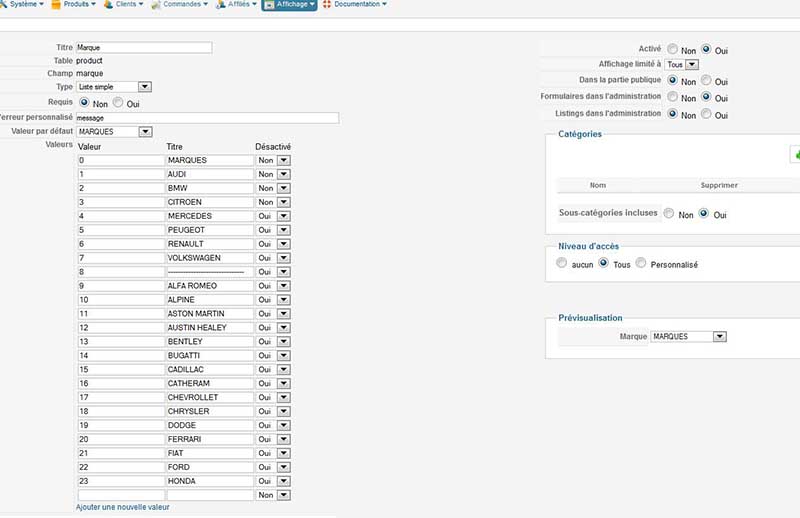Viewport: 800px width, 518px height.
Task: Open Désactivé dropdown for VOLKSWAGEN row
Action: tap(273, 258)
